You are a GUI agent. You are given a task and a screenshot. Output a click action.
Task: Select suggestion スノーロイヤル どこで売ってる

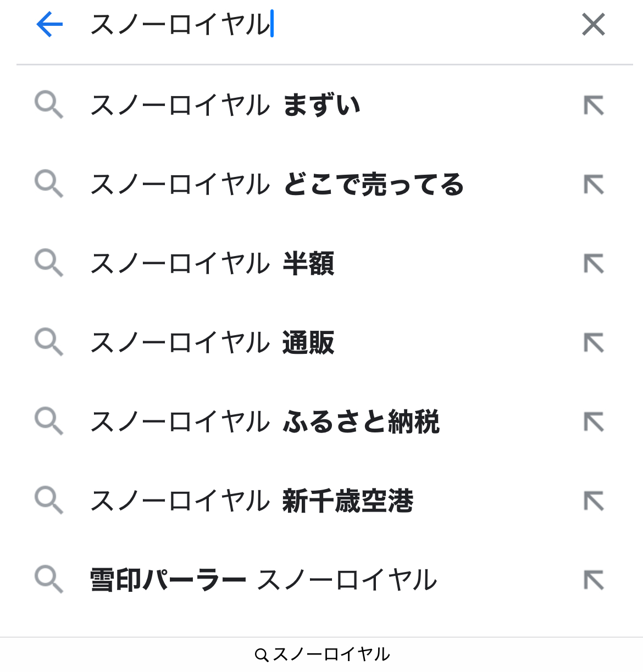(277, 184)
